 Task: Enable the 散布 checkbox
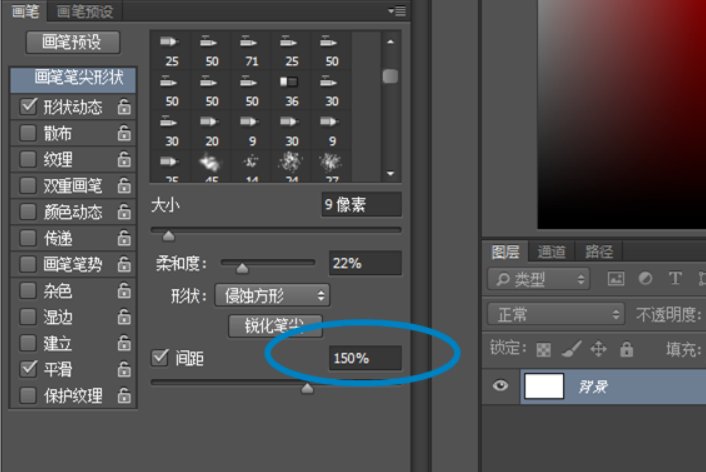click(28, 133)
